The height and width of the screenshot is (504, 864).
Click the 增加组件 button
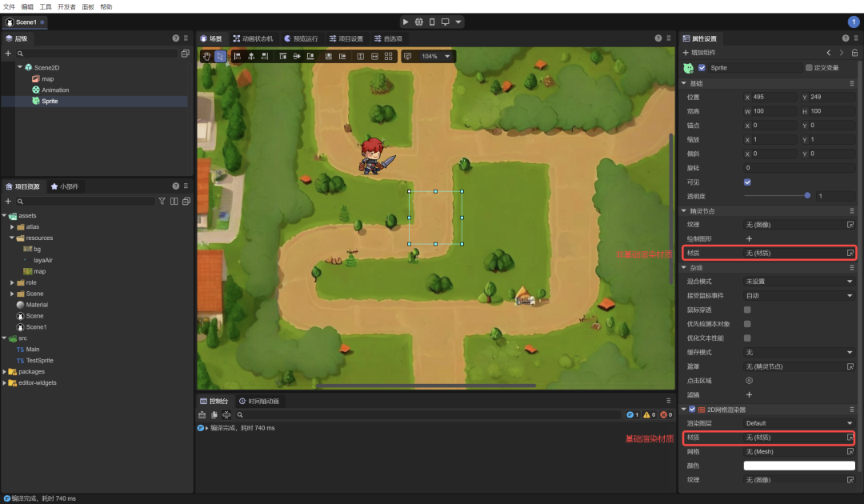coord(699,52)
